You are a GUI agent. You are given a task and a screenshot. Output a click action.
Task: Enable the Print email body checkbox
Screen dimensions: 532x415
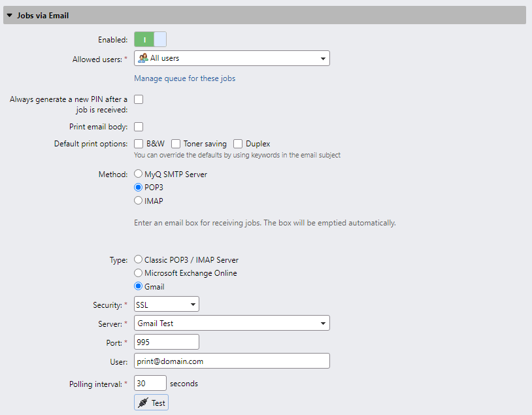[138, 126]
